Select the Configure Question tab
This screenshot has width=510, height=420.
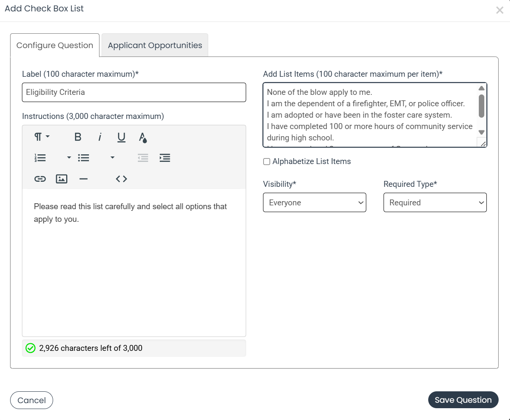55,45
